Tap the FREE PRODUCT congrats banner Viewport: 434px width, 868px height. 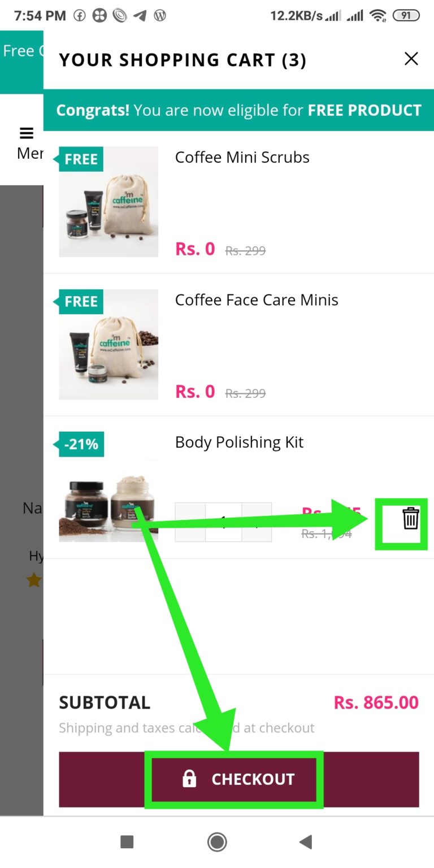tap(238, 110)
